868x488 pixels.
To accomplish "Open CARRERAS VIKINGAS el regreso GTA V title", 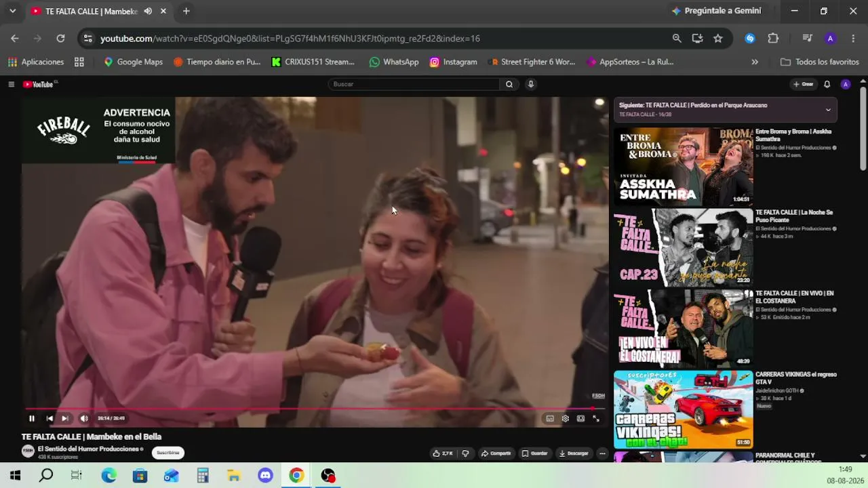I will [x=796, y=378].
